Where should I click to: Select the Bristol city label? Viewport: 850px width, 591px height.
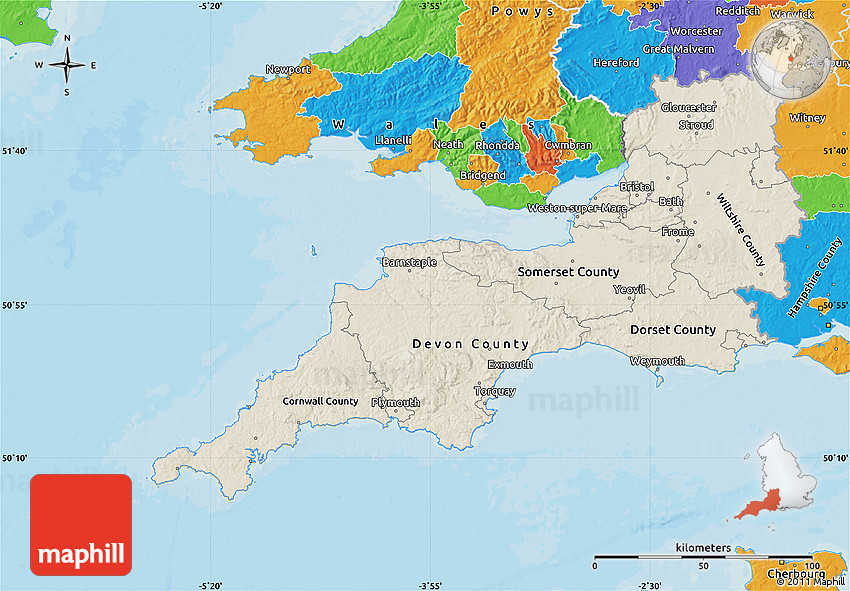point(636,187)
